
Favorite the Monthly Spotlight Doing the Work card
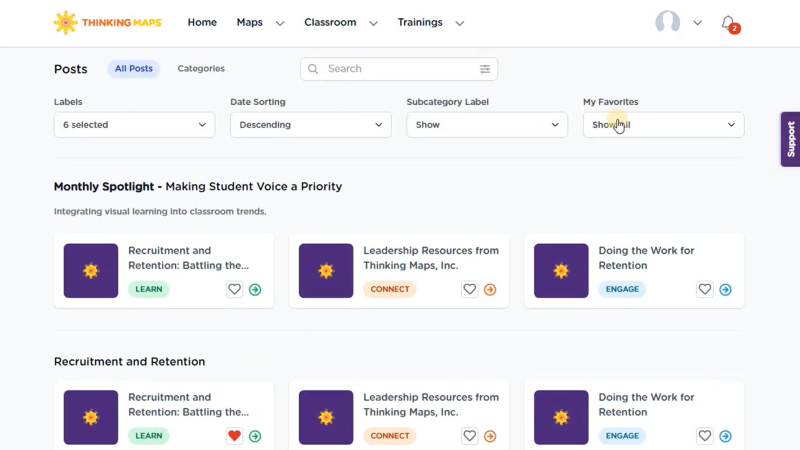704,290
